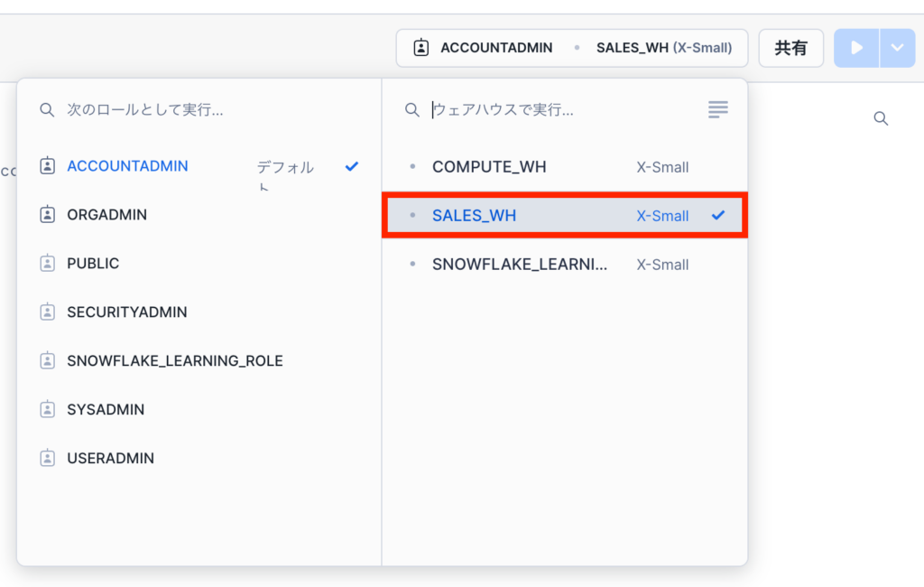
Task: Click the search icon in the warehouse search field
Action: click(411, 110)
